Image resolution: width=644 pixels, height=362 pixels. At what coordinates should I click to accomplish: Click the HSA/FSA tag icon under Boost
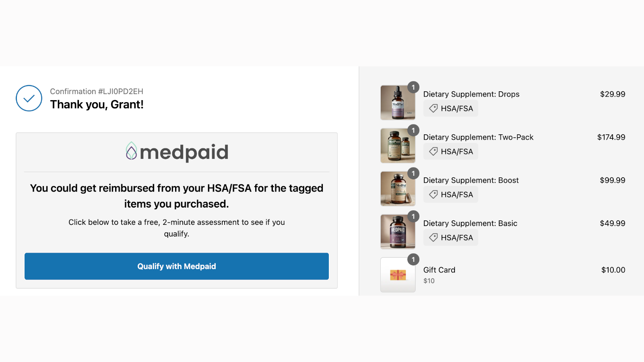433,195
